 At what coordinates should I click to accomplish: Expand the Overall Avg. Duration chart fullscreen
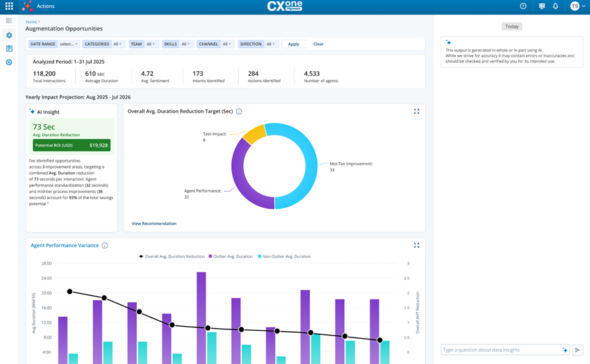(417, 112)
